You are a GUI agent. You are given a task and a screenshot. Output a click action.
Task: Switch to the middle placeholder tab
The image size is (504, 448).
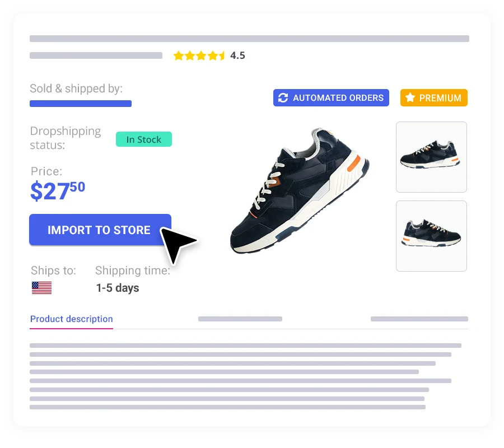pyautogui.click(x=240, y=319)
